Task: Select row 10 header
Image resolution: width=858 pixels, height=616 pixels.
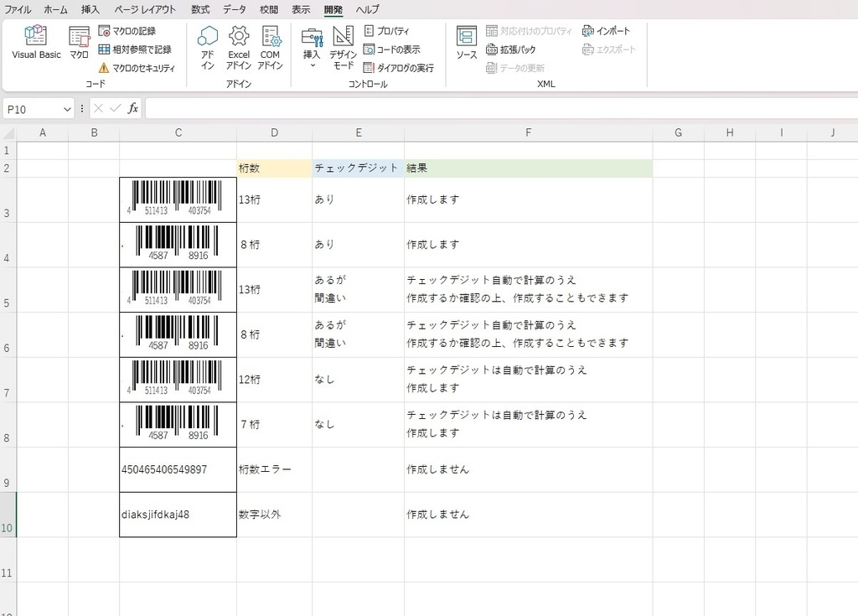Action: pos(8,515)
